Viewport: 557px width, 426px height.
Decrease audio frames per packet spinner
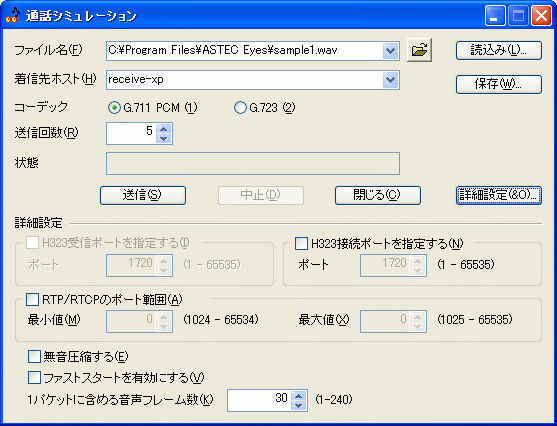[299, 405]
